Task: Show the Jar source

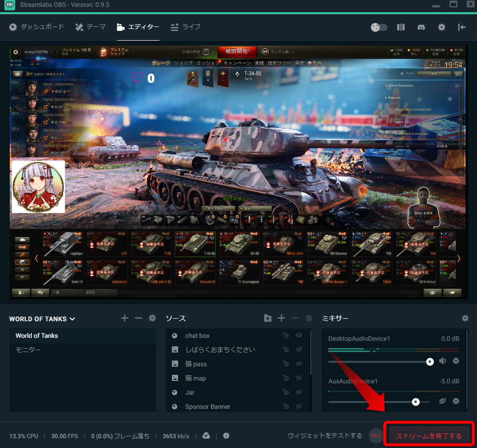Action: click(x=299, y=392)
